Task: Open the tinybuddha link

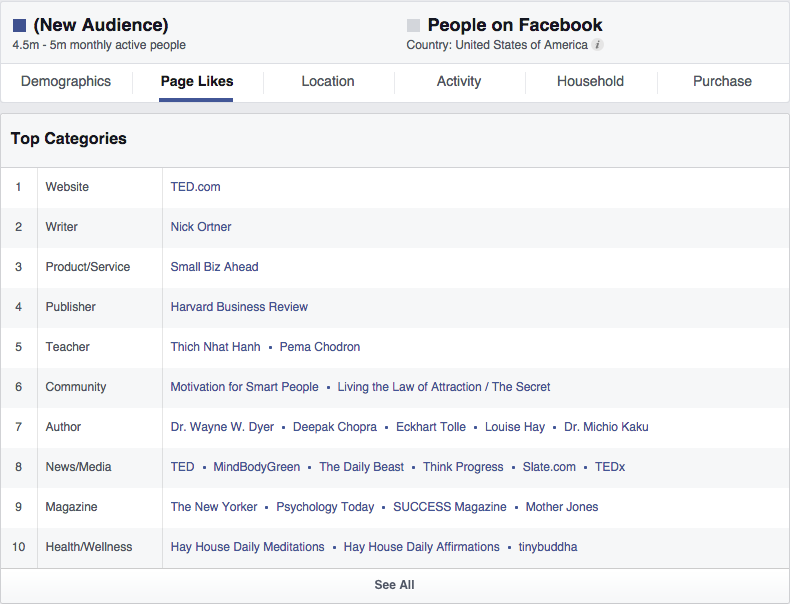Action: point(548,547)
